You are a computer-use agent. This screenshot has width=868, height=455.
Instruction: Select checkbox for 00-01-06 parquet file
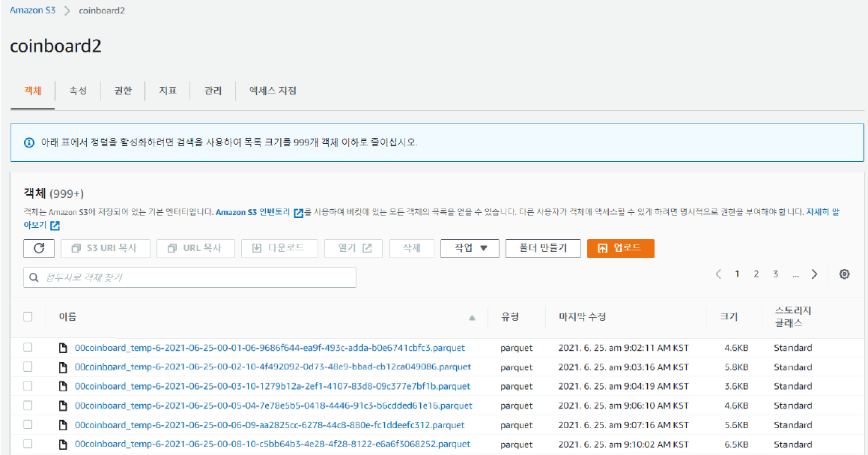(28, 348)
